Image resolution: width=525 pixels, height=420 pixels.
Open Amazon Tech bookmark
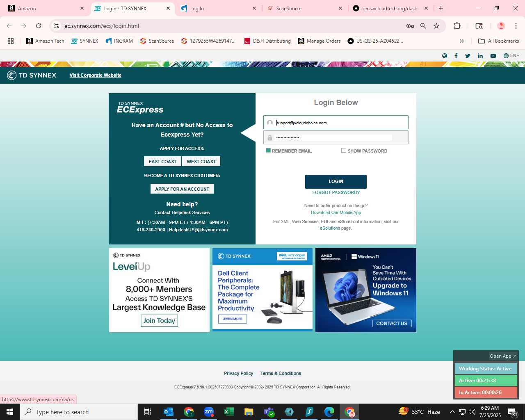[x=45, y=41]
